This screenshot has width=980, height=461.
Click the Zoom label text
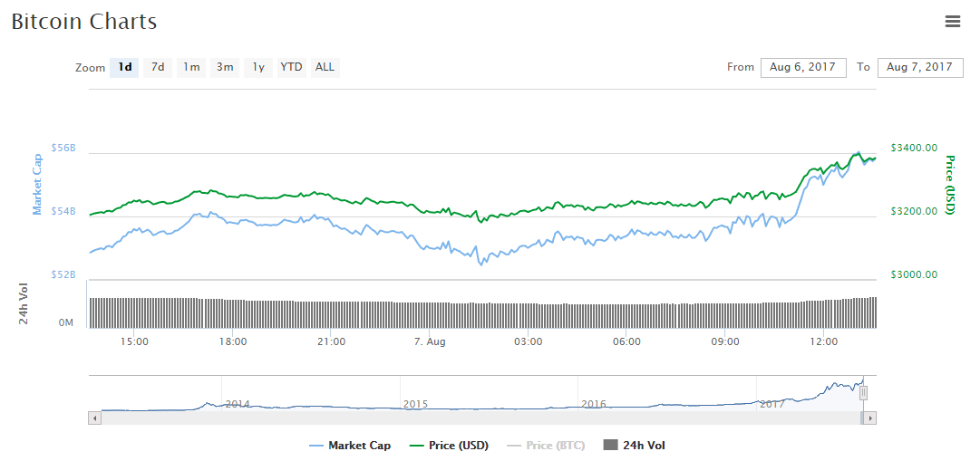[x=90, y=67]
